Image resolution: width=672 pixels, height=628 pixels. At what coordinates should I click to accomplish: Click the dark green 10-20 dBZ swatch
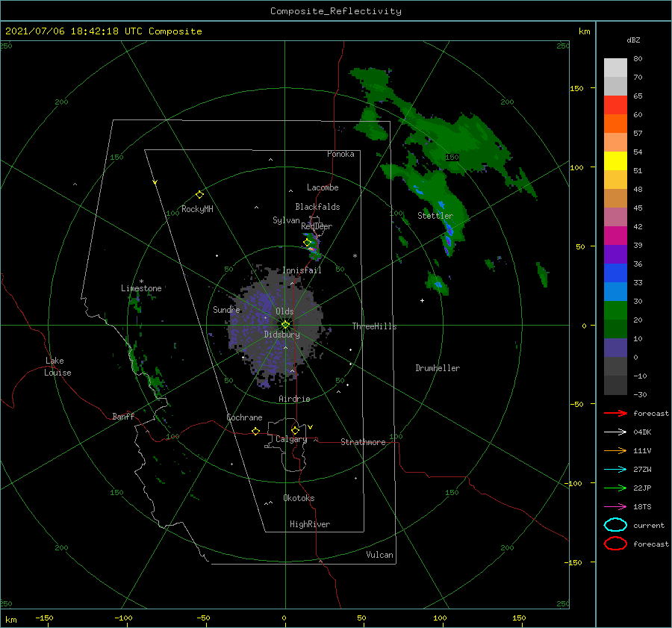[x=615, y=329]
